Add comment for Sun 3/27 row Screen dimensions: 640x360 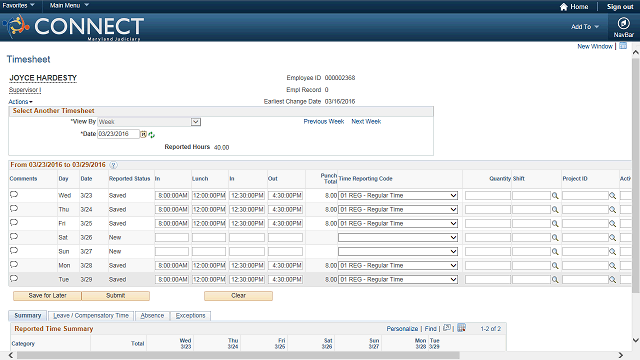[14, 251]
